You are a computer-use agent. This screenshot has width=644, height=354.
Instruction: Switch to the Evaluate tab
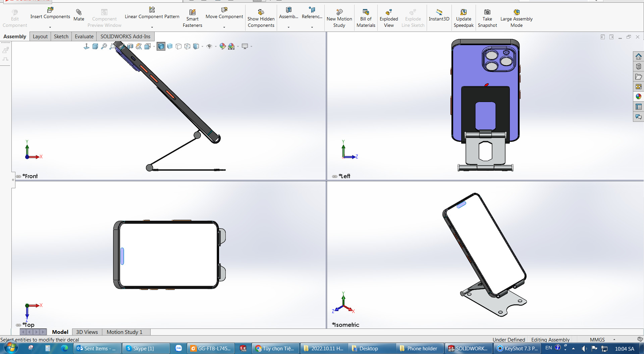tap(84, 36)
